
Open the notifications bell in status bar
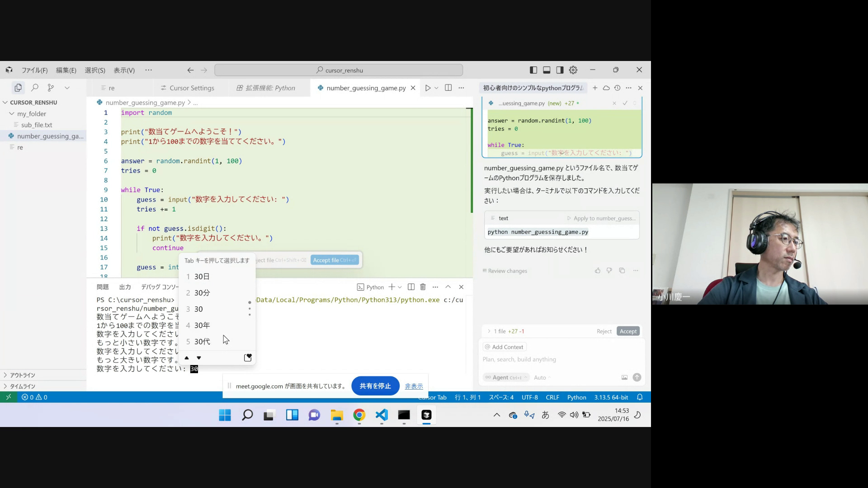coord(640,397)
